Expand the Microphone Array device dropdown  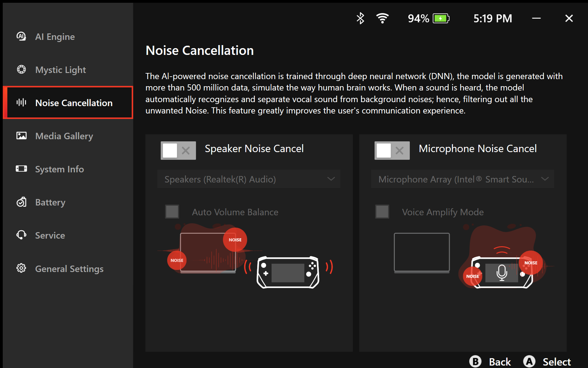[462, 179]
